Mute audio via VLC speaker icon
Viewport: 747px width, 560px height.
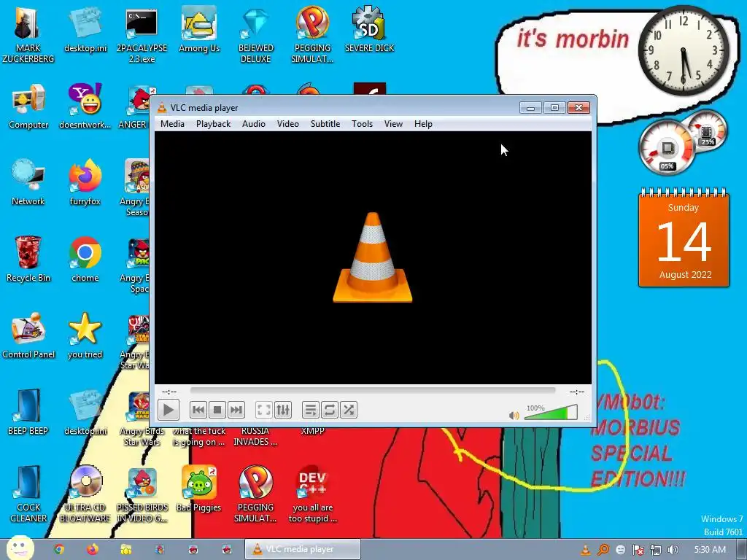pyautogui.click(x=514, y=415)
